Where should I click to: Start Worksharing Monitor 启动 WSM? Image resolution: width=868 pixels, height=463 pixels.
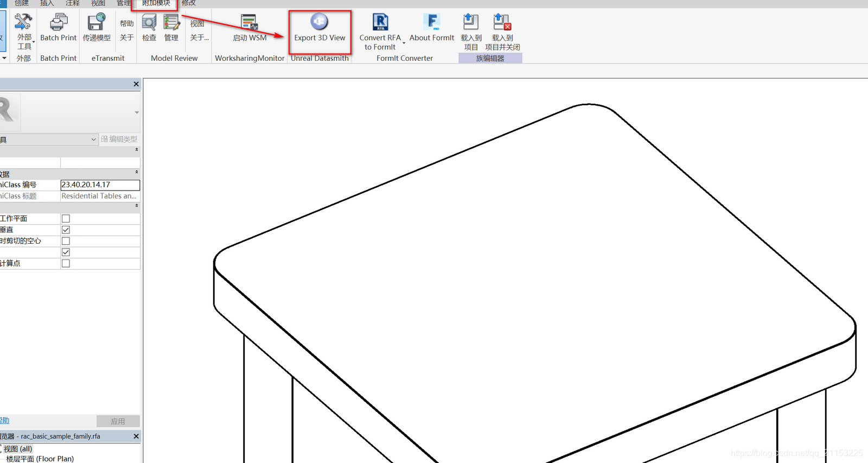coord(250,28)
